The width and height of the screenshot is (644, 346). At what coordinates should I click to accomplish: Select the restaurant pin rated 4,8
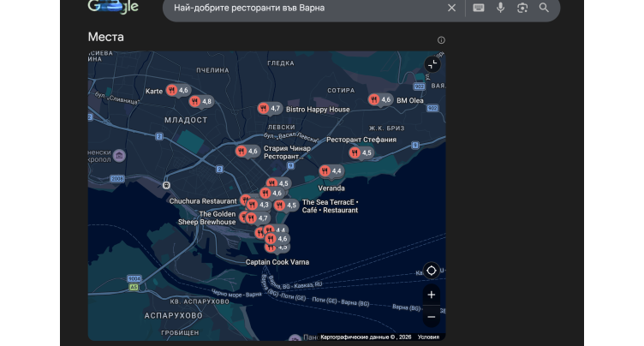[201, 102]
